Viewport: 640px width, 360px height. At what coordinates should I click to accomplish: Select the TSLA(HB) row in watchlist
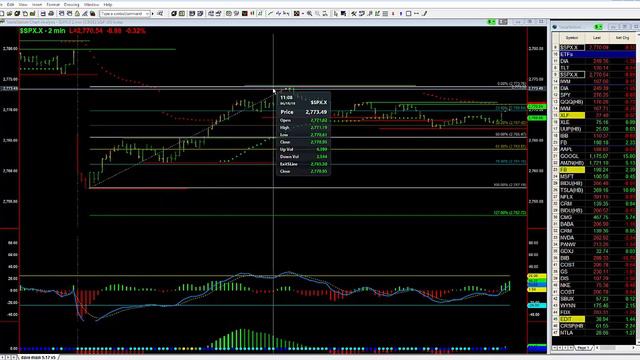coord(595,190)
